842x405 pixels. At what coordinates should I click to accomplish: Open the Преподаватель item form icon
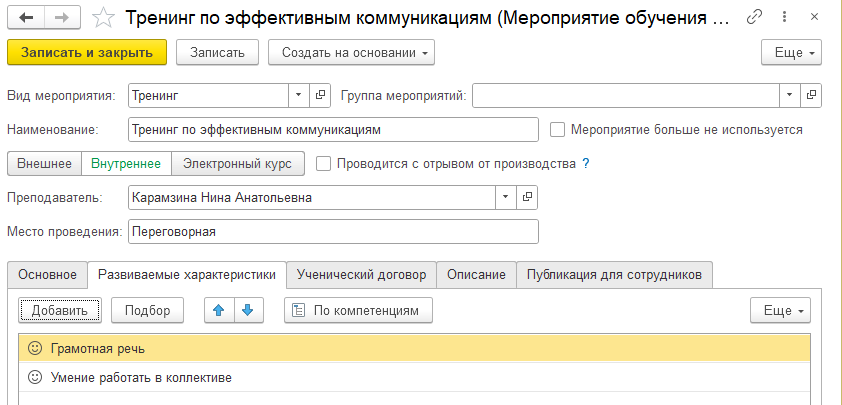point(527,198)
